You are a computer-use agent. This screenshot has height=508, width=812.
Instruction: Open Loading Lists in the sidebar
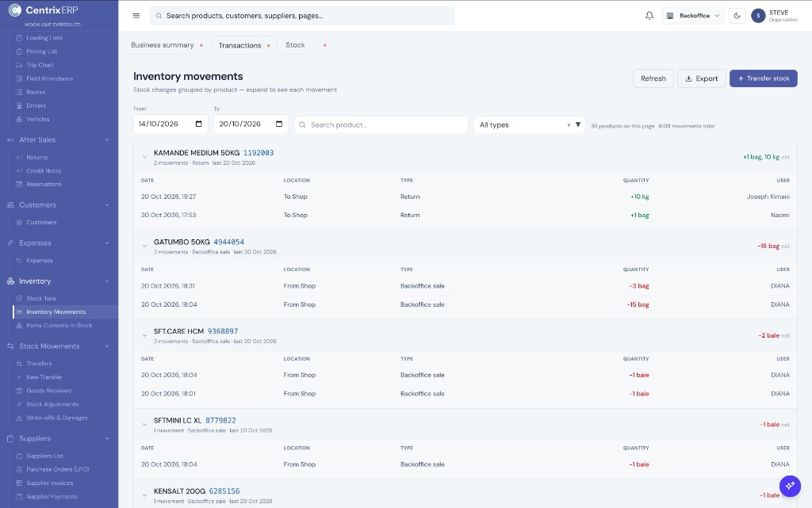pyautogui.click(x=44, y=38)
